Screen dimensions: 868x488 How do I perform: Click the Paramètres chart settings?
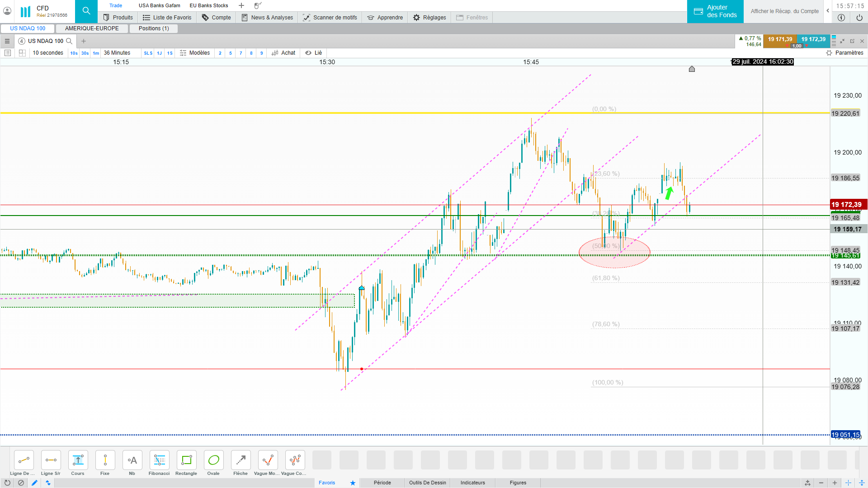point(844,53)
